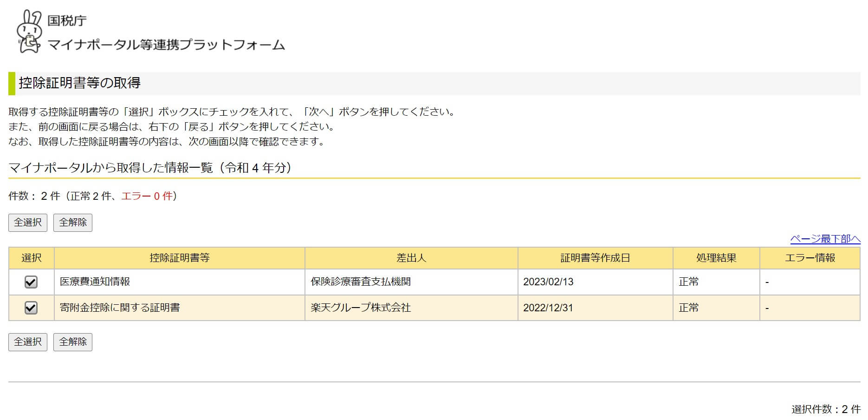Screen dimensions: 868x420
Task: Click the 控除証明書等 column header
Action: pos(180,258)
